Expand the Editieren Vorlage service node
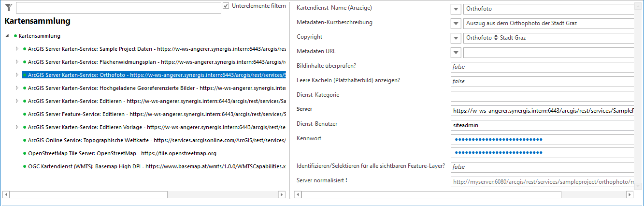This screenshot has width=644, height=206. [17, 127]
